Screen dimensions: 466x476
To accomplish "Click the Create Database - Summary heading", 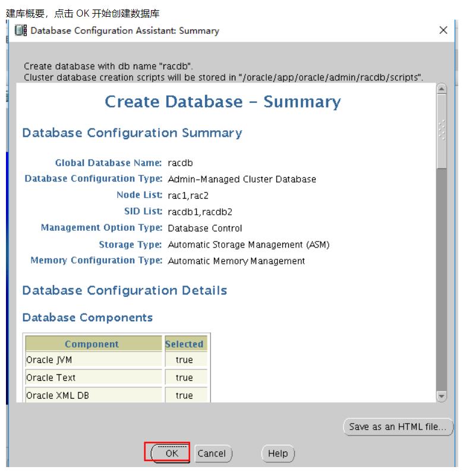I will [x=223, y=102].
